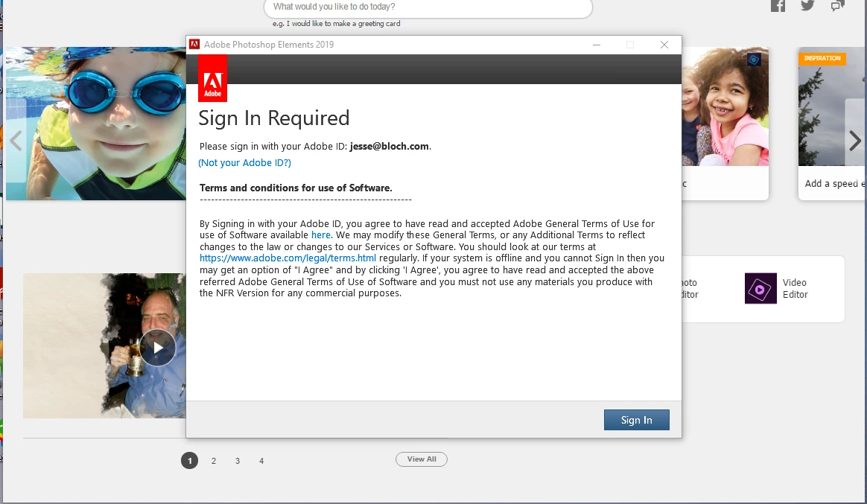Go to page 1 of the slideshow

[x=190, y=460]
